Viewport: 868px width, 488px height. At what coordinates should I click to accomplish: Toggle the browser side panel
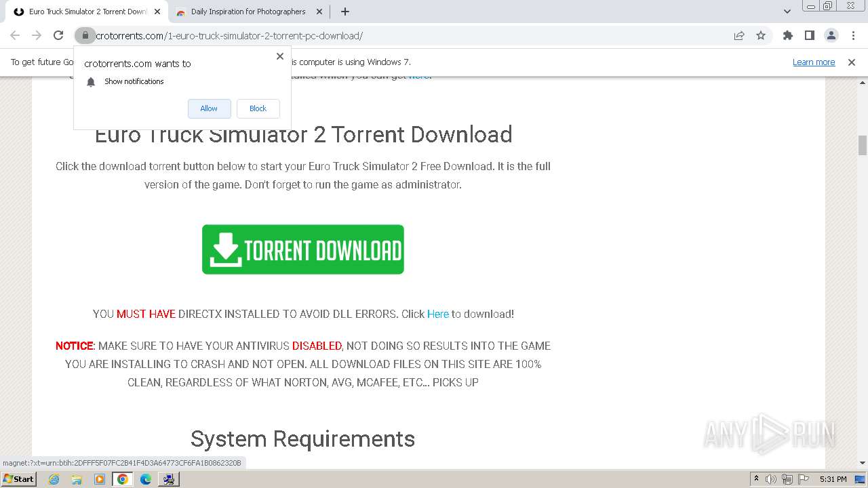pyautogui.click(x=809, y=35)
